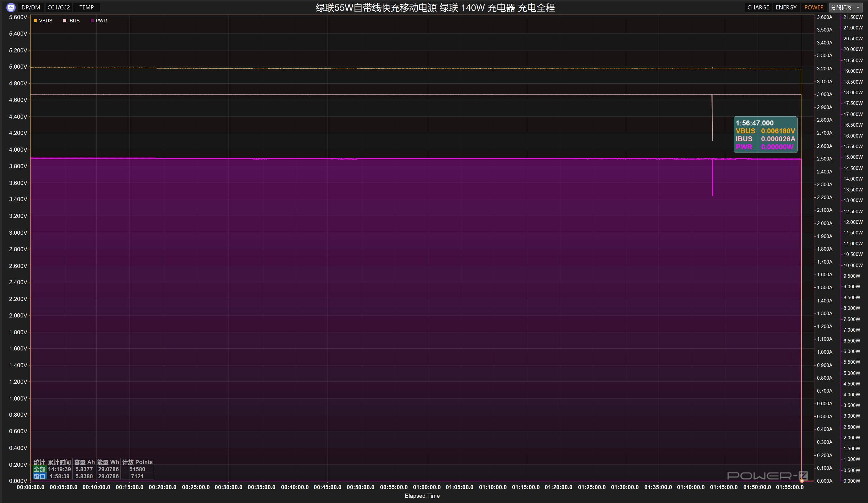
Task: Toggle the CC1/CC2 curve button
Action: click(59, 7)
